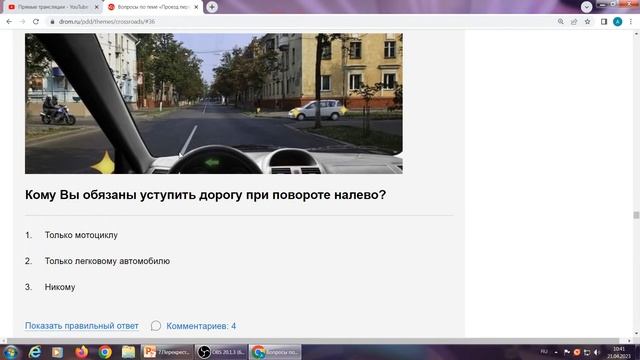Launch Chrome from the pinned taskbar icon
The width and height of the screenshot is (640, 360).
pyautogui.click(x=105, y=352)
